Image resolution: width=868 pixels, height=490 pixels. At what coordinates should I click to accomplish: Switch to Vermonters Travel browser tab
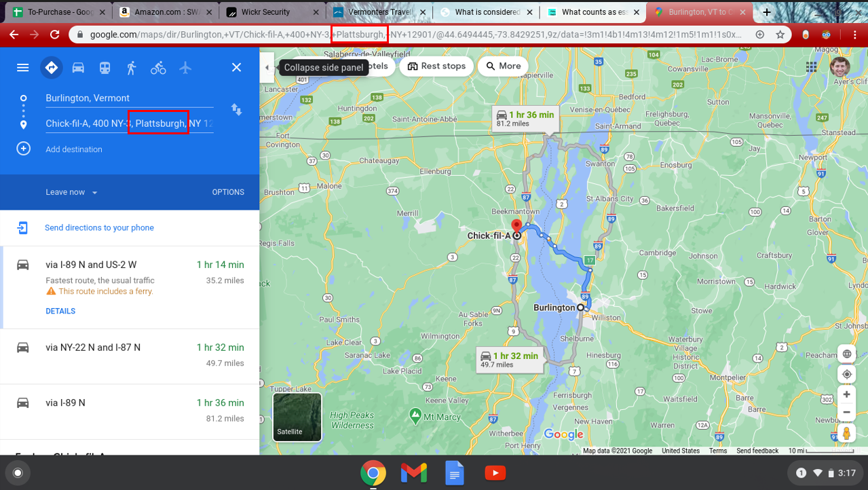[x=380, y=12]
